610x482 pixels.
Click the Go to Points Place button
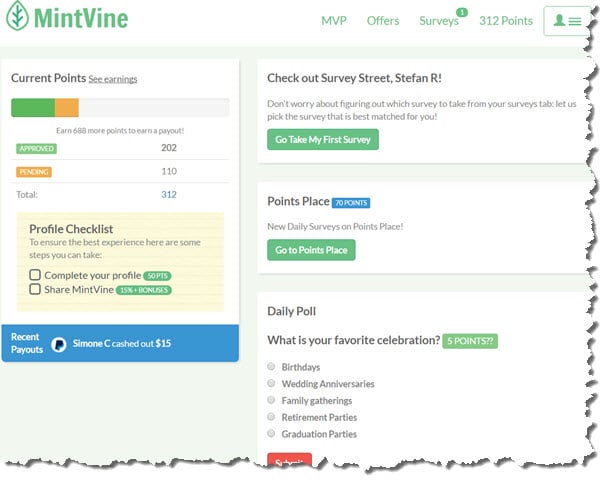tap(311, 250)
